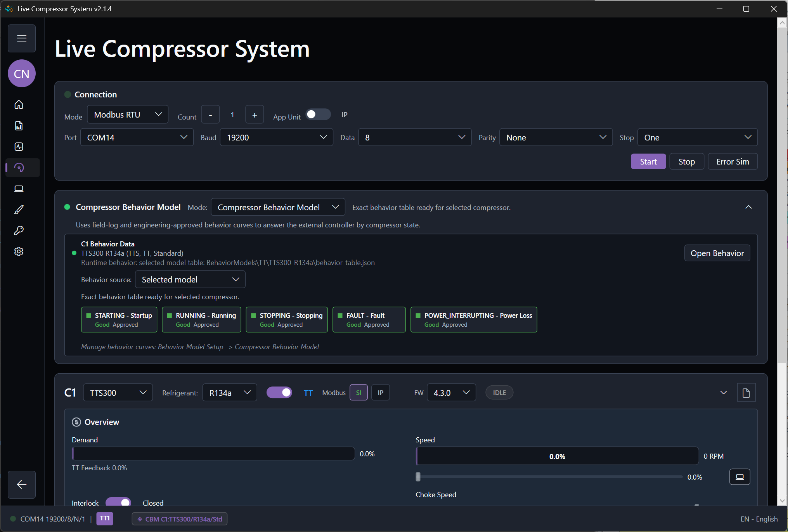Click the vertical scrollbar up arrow
788x532 pixels.
pyautogui.click(x=782, y=23)
